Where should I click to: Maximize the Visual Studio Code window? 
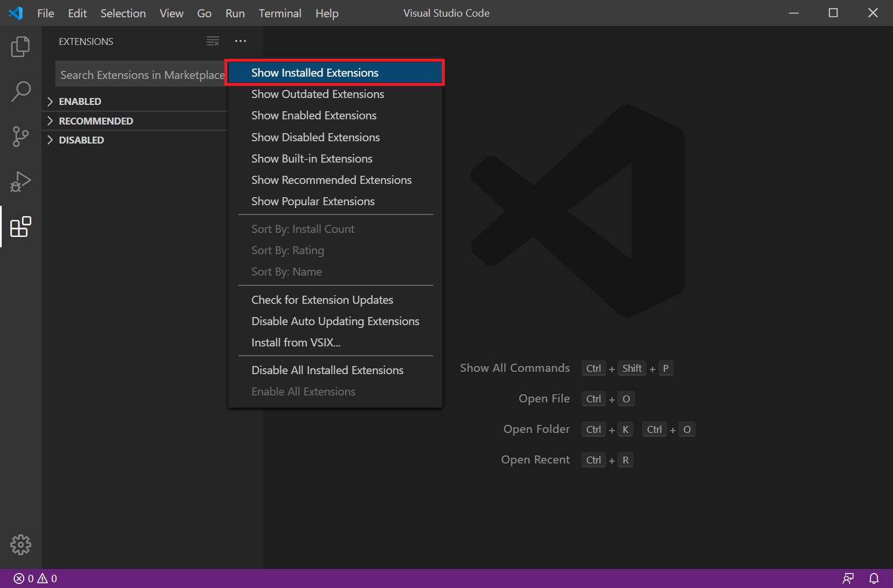(833, 13)
